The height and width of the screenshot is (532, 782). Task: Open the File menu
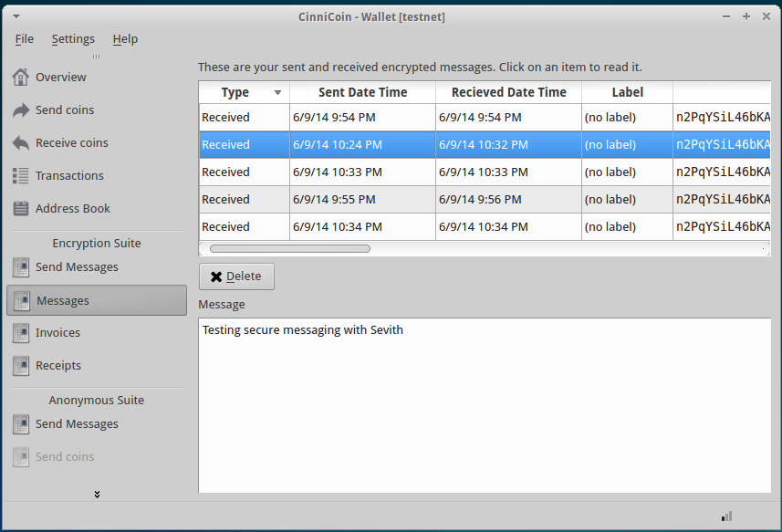[x=24, y=39]
